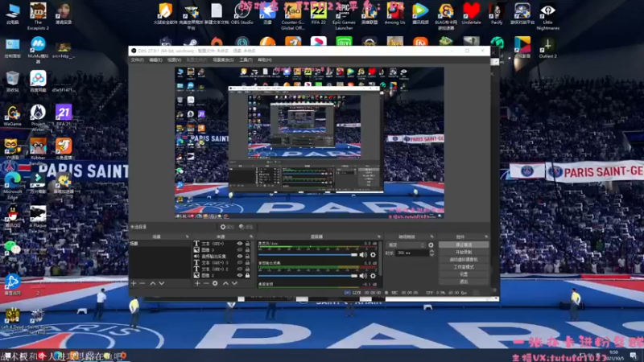Move the scene up in the Scenes dock
Viewport: 644px width, 362px height.
tap(153, 283)
